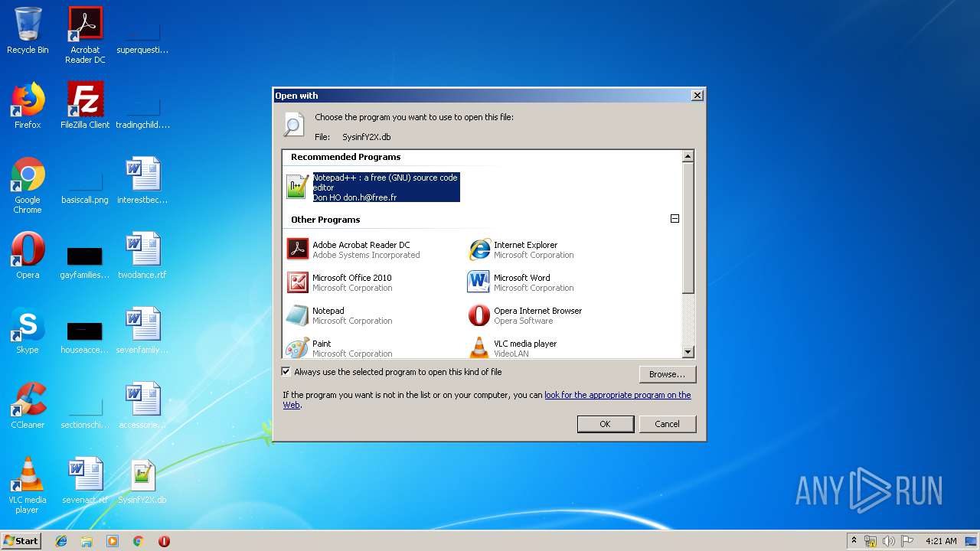The image size is (980, 551).
Task: Show hidden tray icons arrow
Action: [x=854, y=540]
